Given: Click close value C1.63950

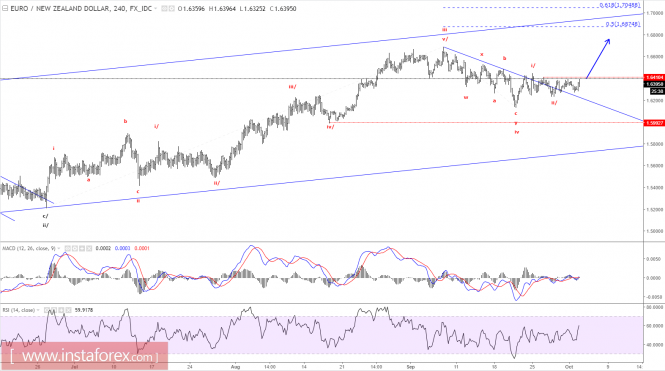Looking at the screenshot, I should (x=282, y=8).
